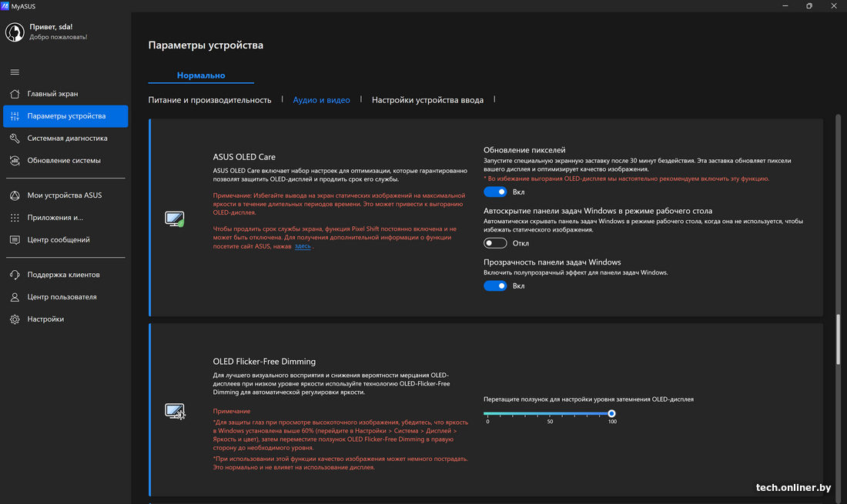Click the OLED Flicker-Free Dimming heading
The image size is (847, 504).
coord(264,362)
